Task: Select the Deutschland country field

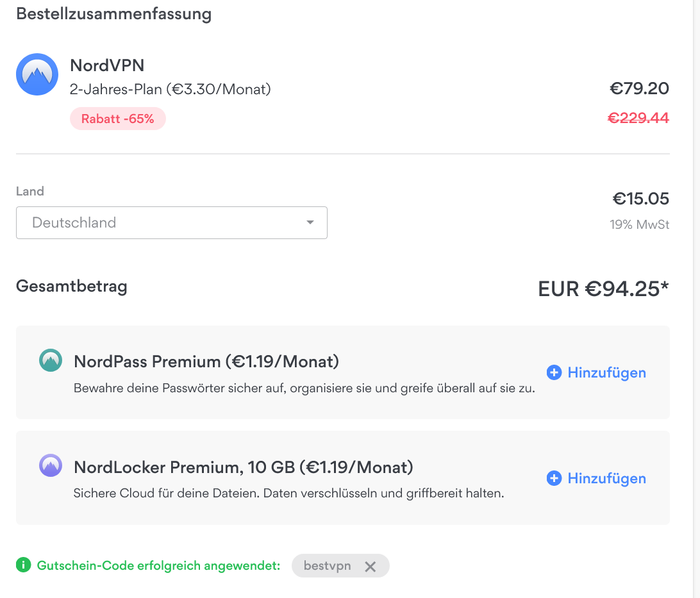Action: tap(171, 222)
